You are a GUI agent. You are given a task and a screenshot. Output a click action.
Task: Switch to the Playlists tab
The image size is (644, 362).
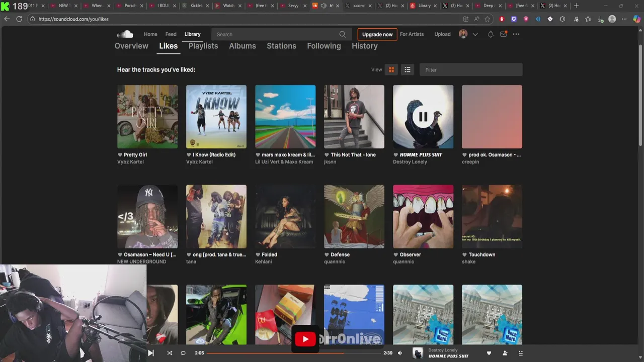(x=203, y=46)
